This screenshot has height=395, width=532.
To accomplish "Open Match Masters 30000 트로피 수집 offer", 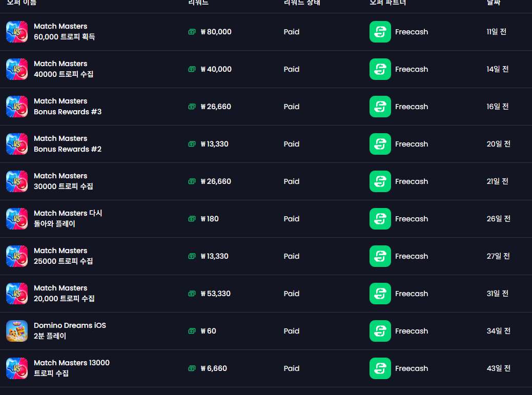I will pos(64,181).
